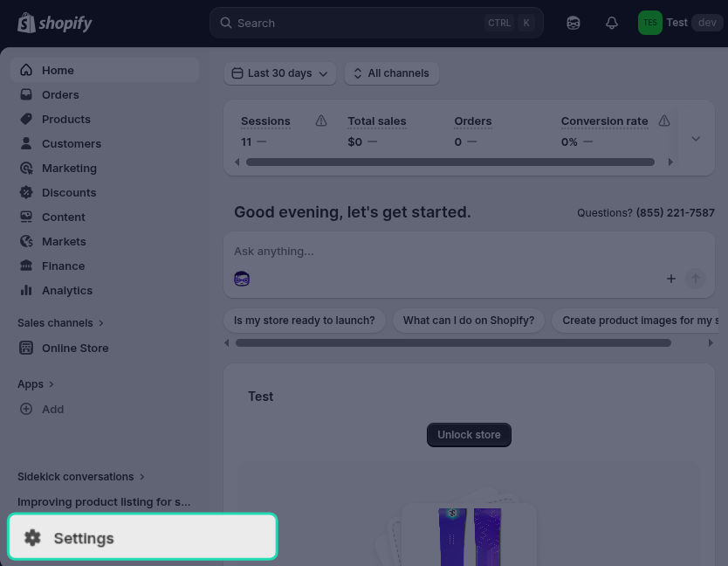Click the Orders inbox icon

pos(26,95)
